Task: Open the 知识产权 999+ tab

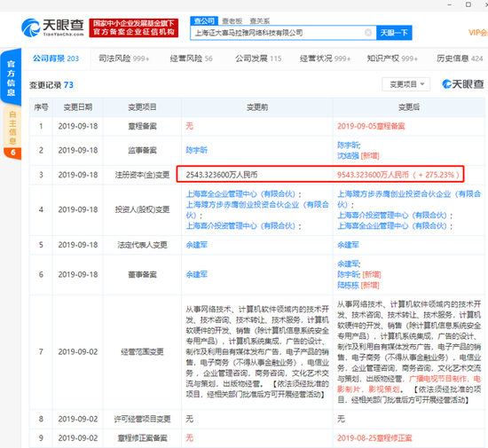Action: [392, 59]
